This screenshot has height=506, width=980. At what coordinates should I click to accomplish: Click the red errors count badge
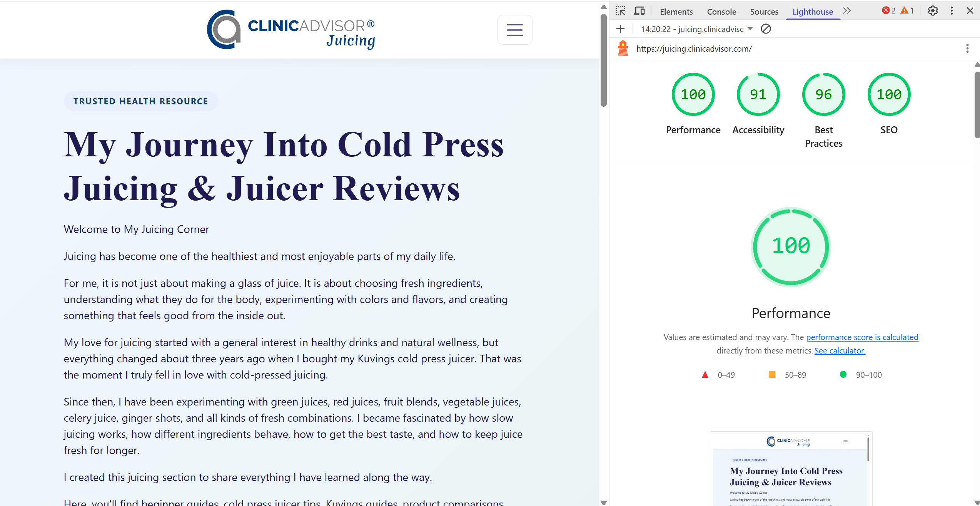889,11
